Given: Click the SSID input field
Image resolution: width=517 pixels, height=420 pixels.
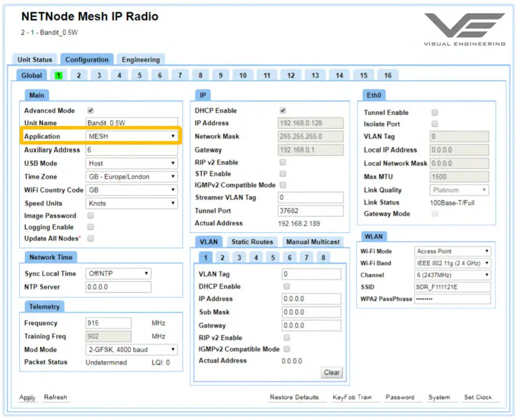Looking at the screenshot, I should pyautogui.click(x=452, y=287).
